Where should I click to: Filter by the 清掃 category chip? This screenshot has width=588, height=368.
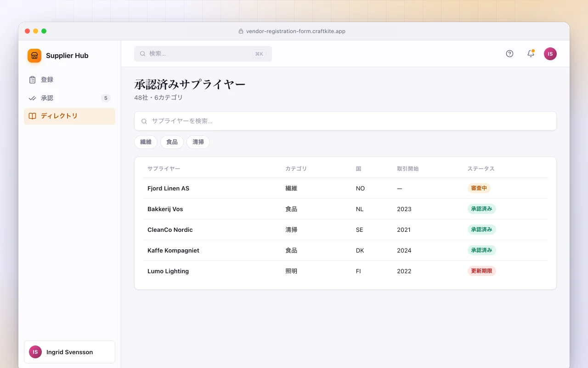tap(198, 142)
